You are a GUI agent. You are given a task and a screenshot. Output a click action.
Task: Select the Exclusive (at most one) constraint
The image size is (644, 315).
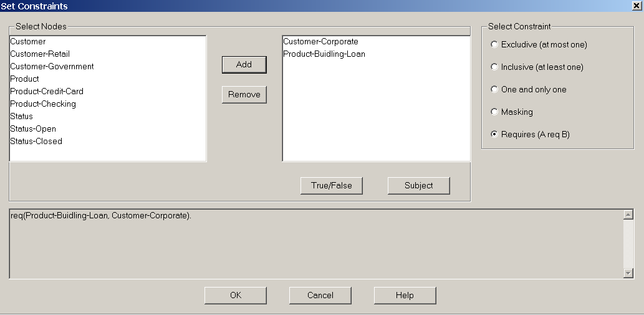tap(494, 44)
